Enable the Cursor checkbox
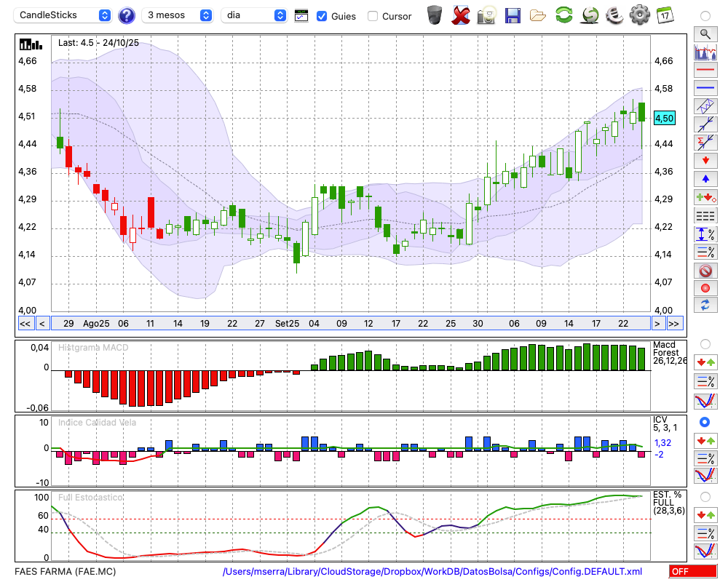The width and height of the screenshot is (728, 582). coord(372,16)
